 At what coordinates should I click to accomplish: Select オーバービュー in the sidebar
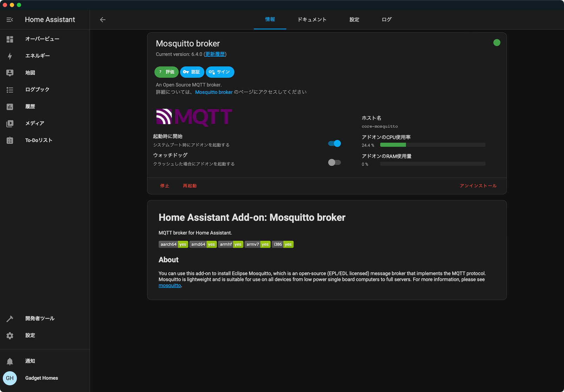pyautogui.click(x=45, y=39)
